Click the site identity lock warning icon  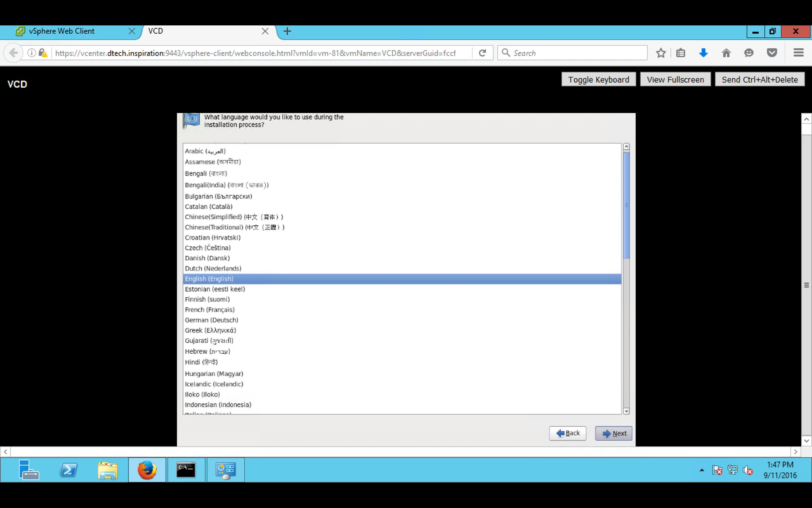[43, 53]
